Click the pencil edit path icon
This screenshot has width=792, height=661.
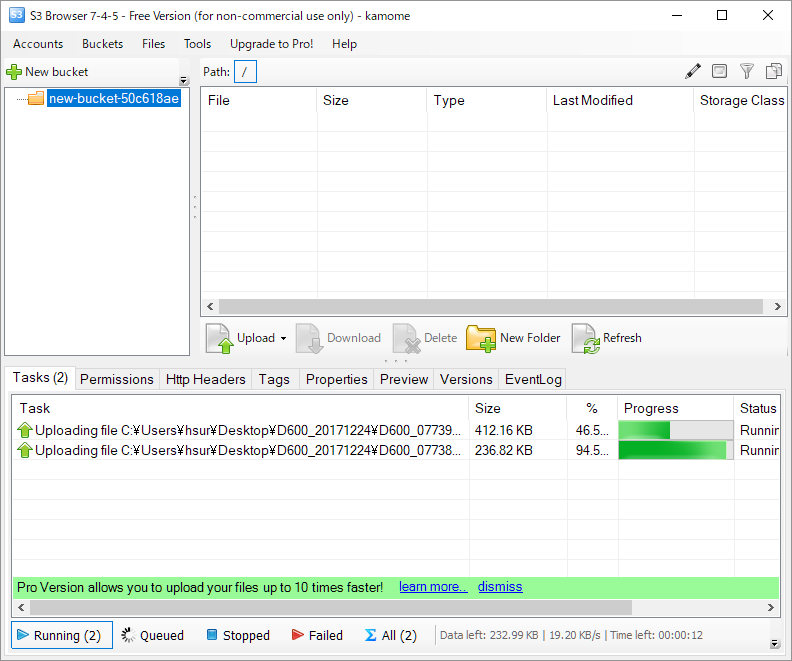(x=692, y=71)
